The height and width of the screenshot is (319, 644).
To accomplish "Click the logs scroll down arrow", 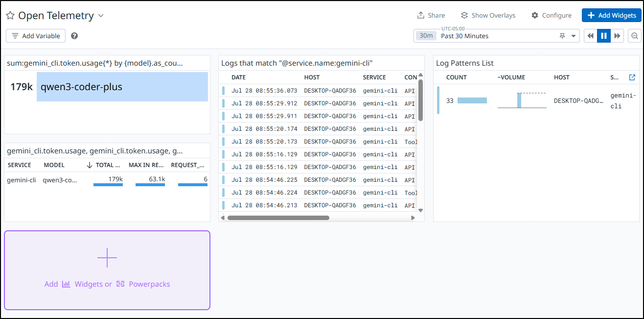I will click(x=420, y=211).
